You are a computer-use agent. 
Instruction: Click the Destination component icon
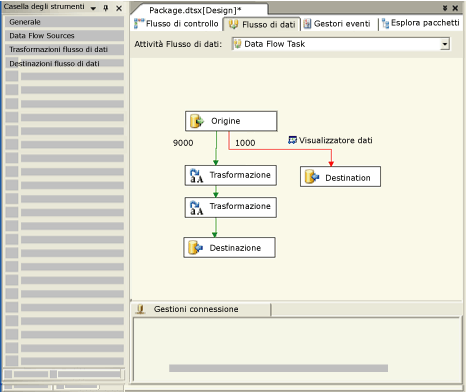312,177
